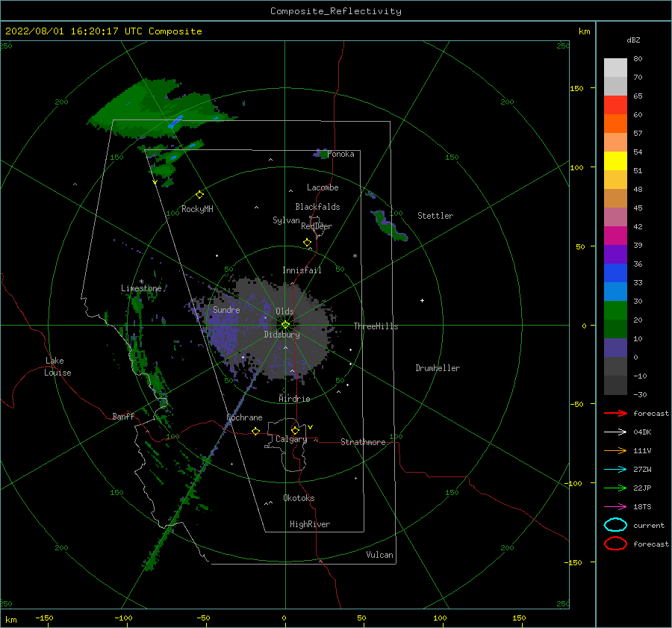Viewport: 672px width, 628px height.
Task: Click the ThreeHills label
Action: tap(376, 326)
